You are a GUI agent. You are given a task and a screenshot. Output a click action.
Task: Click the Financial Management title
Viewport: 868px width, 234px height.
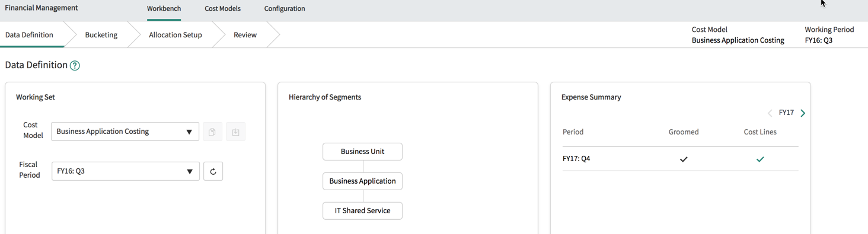(42, 8)
